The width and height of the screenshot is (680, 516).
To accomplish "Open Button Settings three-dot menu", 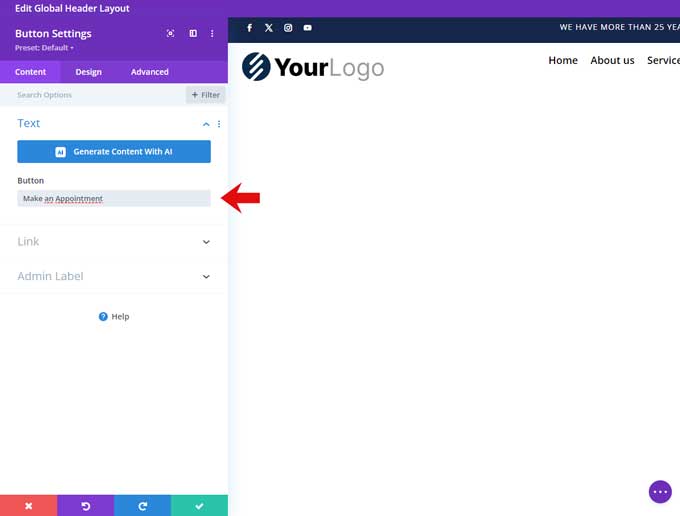I will (212, 33).
